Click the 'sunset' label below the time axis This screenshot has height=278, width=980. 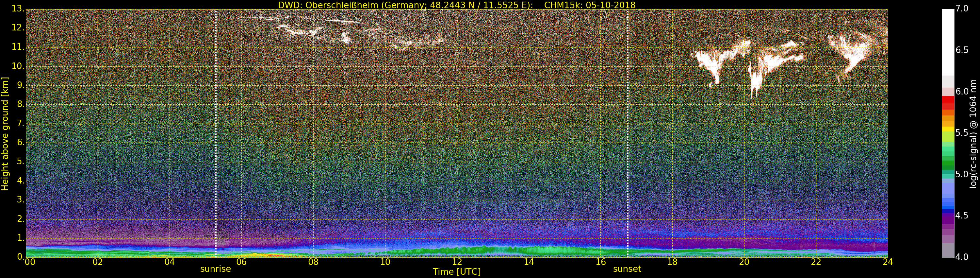click(627, 269)
